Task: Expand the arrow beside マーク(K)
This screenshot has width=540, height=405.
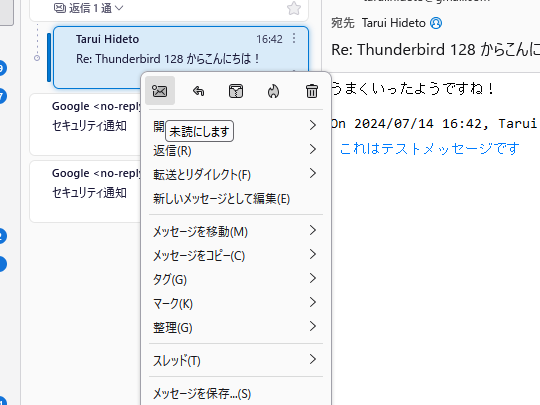Action: click(313, 302)
